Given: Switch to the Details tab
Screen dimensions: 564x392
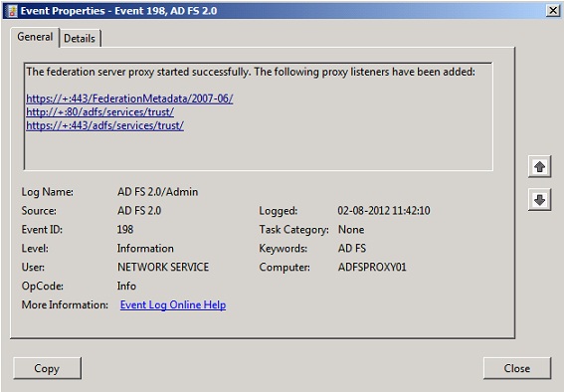Looking at the screenshot, I should 80,38.
